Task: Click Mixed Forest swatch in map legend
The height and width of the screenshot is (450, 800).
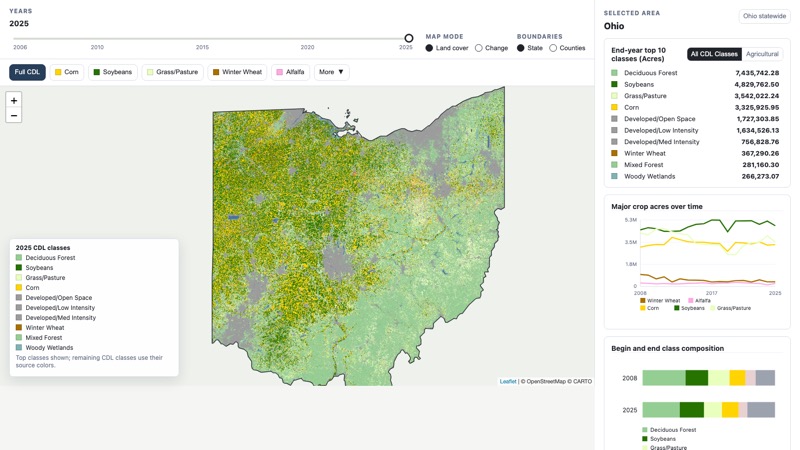Action: tap(19, 338)
